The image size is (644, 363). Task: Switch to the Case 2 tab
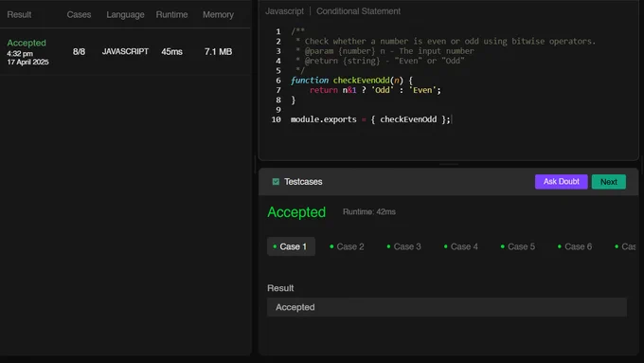(x=347, y=246)
